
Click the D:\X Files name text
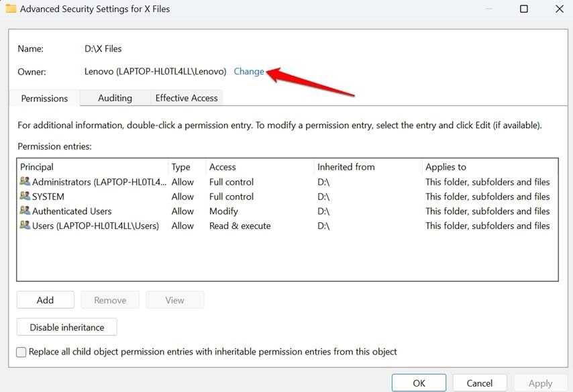[x=103, y=48]
